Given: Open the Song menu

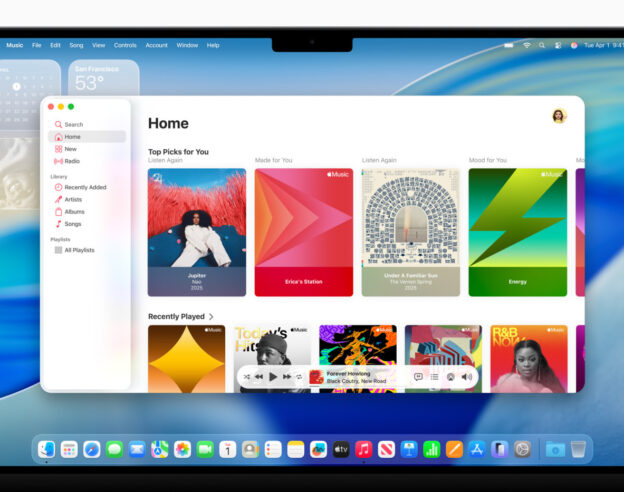Looking at the screenshot, I should pos(76,45).
